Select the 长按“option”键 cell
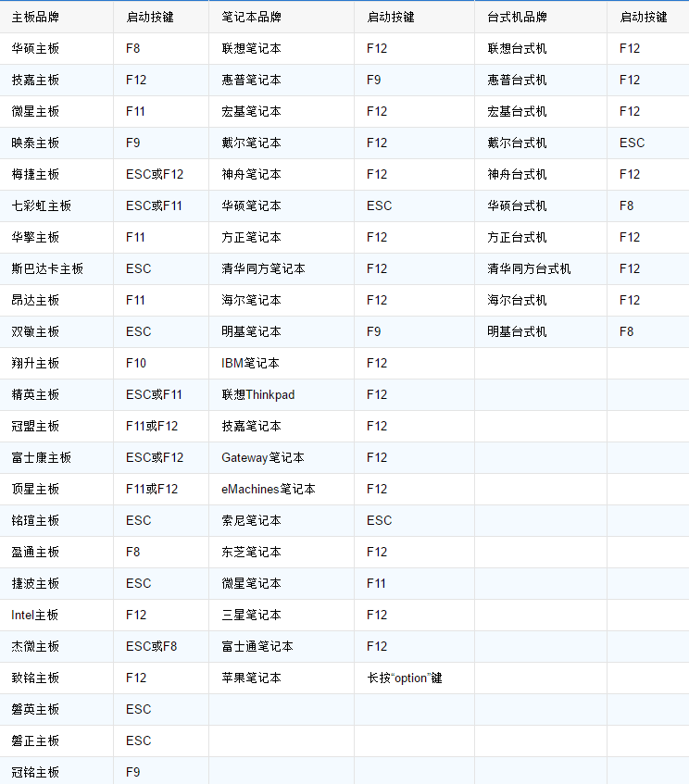This screenshot has width=689, height=784. (x=404, y=678)
